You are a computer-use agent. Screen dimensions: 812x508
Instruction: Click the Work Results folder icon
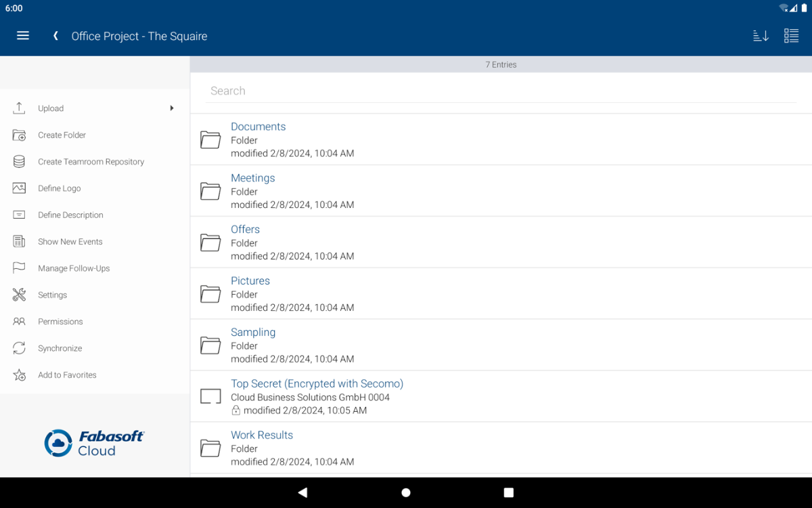(210, 448)
